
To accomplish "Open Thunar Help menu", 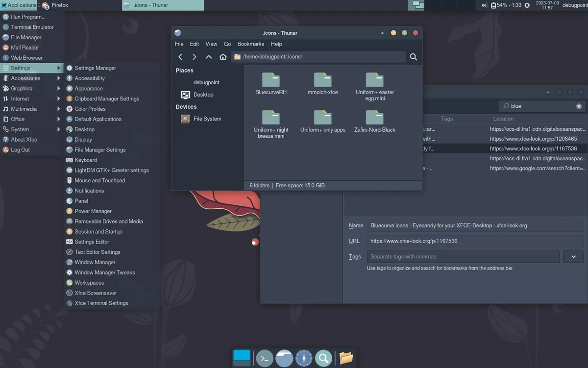I will [276, 44].
